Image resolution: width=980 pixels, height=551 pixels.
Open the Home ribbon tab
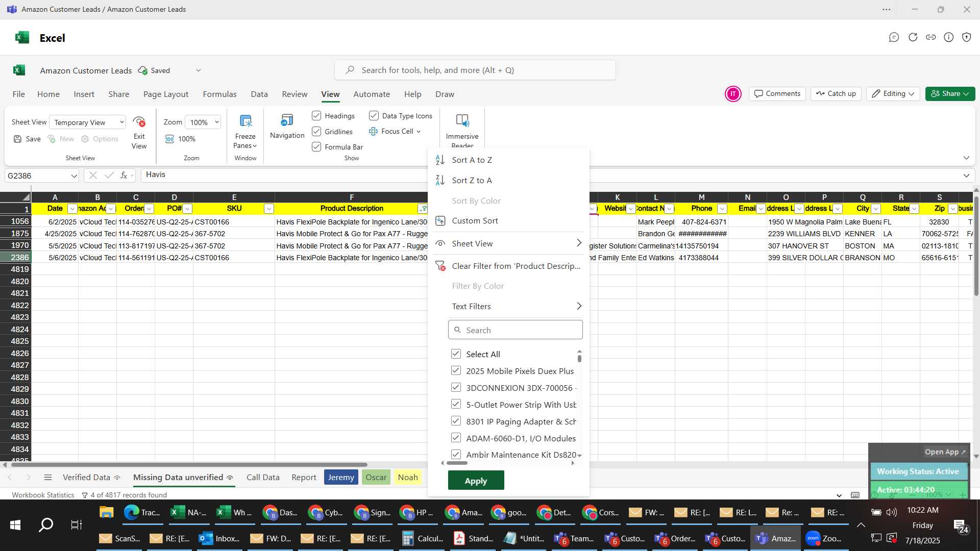48,94
